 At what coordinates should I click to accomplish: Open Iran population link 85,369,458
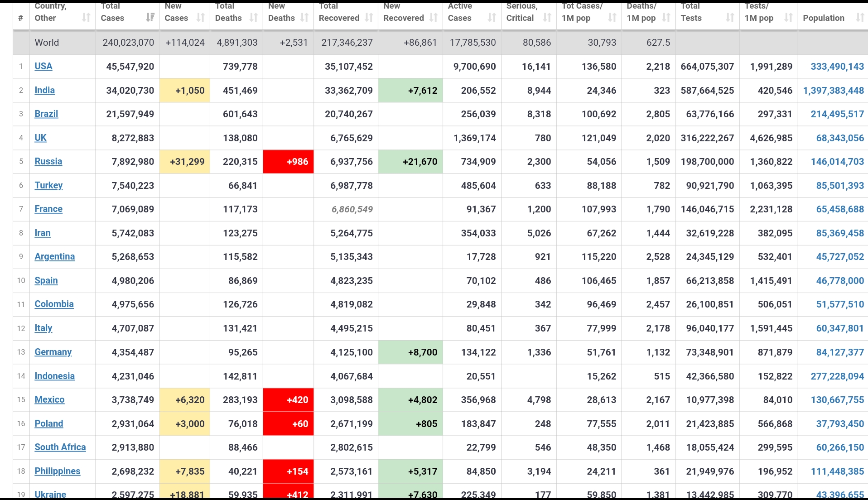pos(840,233)
